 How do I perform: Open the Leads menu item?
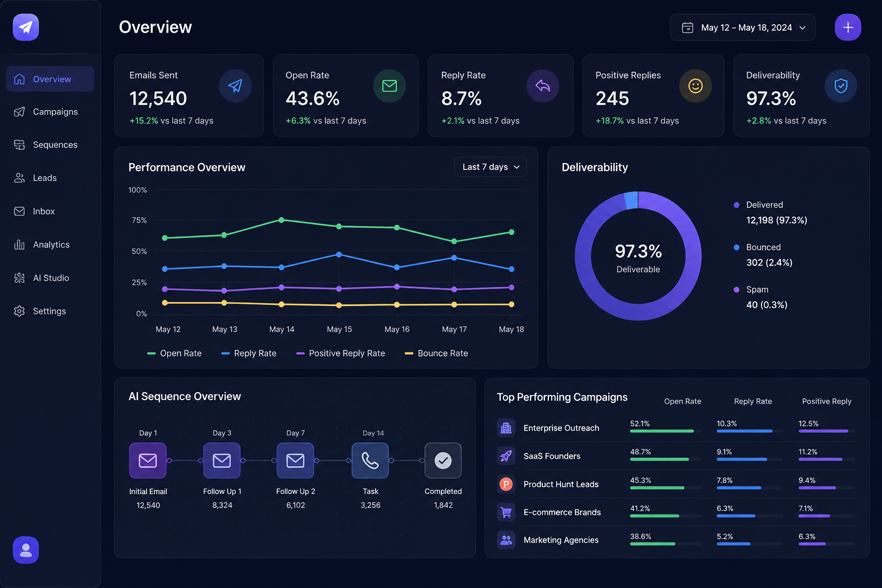point(50,178)
